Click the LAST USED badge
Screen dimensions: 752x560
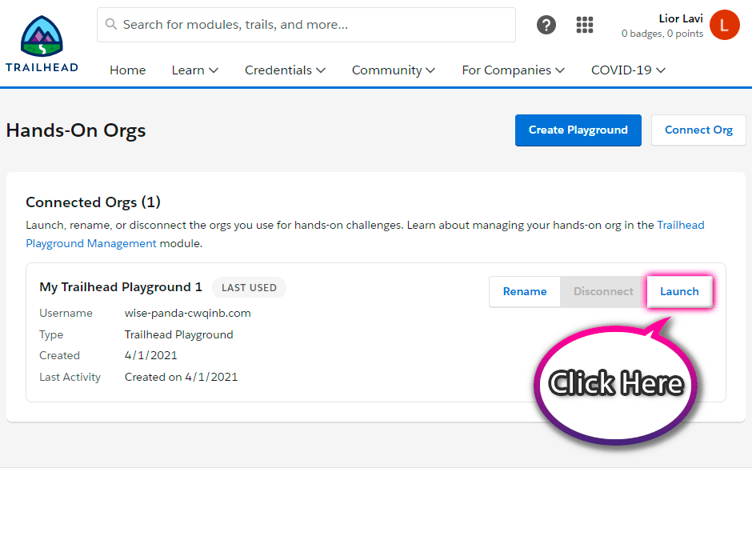click(x=250, y=287)
